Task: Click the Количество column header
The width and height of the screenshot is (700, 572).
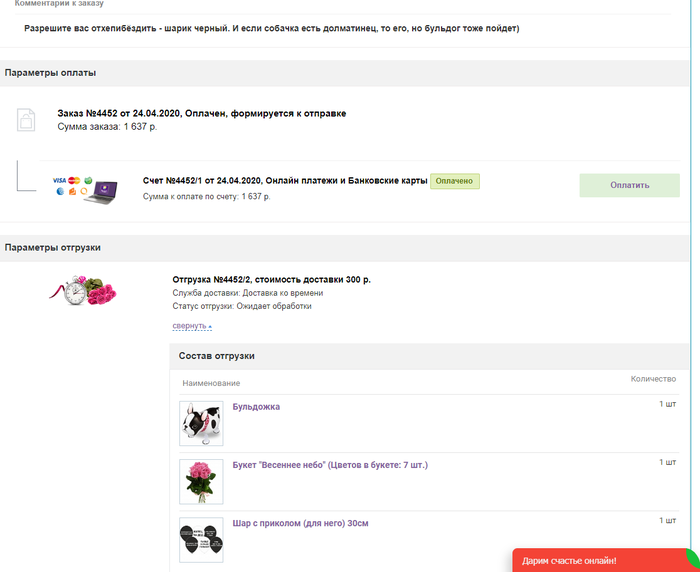Action: [653, 379]
